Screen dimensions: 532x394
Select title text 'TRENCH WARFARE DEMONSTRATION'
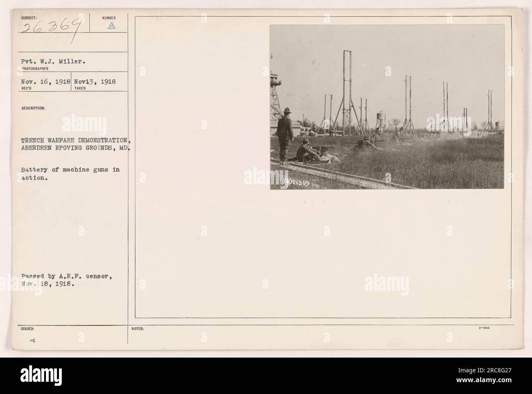coord(74,141)
